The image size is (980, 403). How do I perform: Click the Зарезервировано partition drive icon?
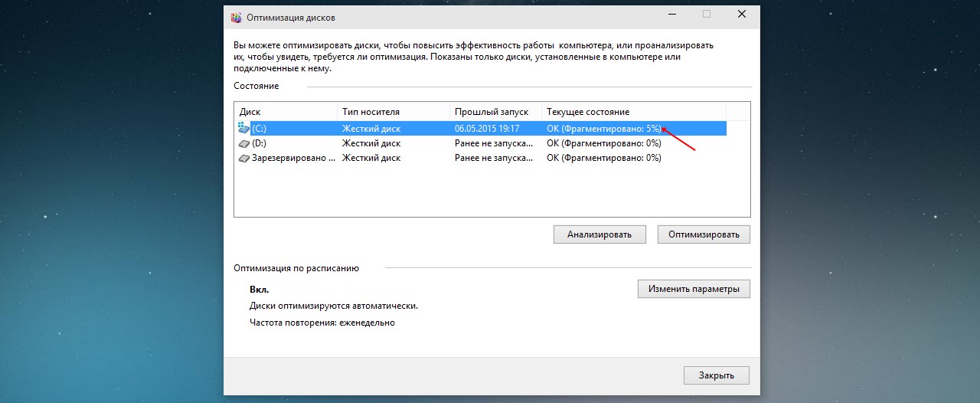click(x=244, y=158)
